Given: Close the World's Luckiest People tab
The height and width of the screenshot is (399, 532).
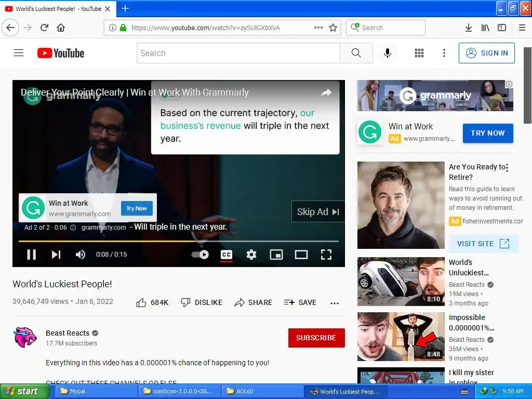Looking at the screenshot, I should point(108,9).
